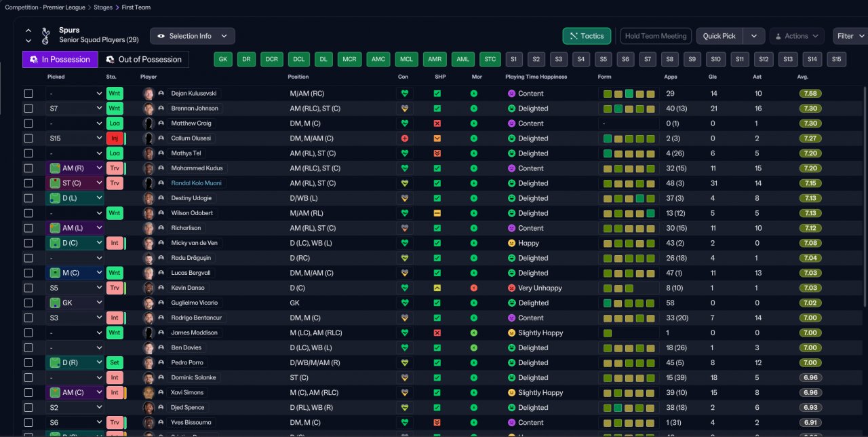Sort the table by the Avg. column header
The width and height of the screenshot is (868, 437).
point(803,77)
